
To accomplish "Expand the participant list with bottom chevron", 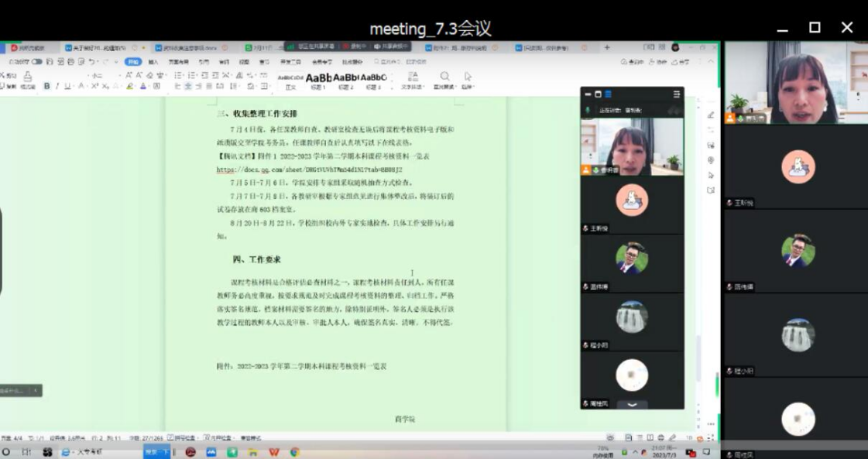I will [x=632, y=404].
